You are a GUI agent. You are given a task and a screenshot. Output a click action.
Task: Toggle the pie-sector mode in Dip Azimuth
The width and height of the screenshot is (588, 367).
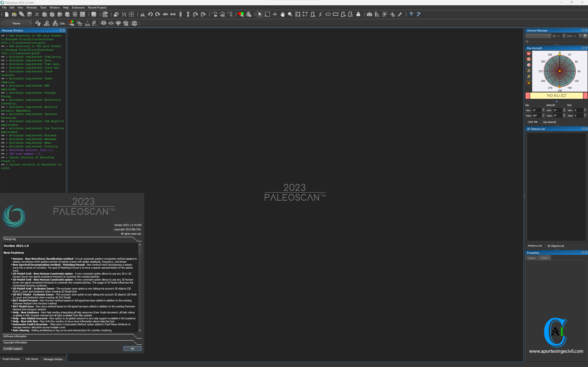(529, 65)
